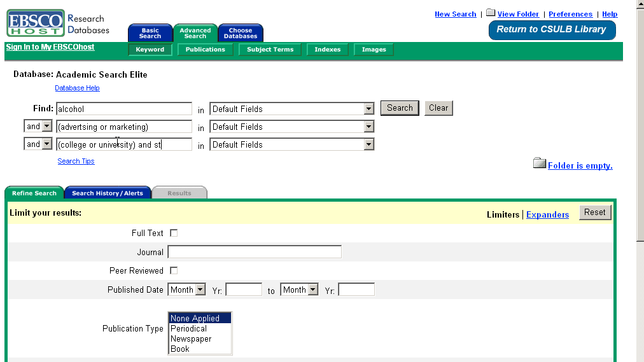The image size is (644, 362).
Task: Click the starting Yr input field
Action: 244,289
